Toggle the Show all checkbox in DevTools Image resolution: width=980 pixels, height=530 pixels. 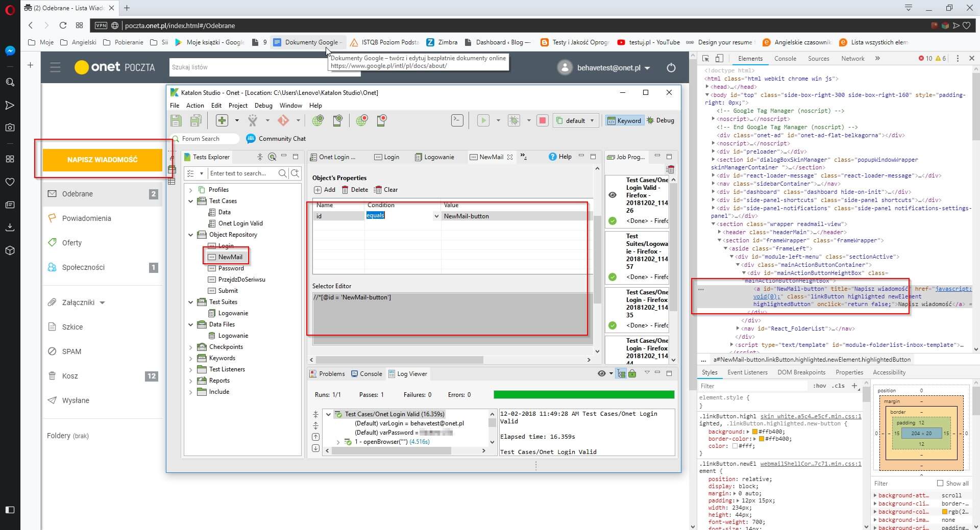click(x=940, y=483)
